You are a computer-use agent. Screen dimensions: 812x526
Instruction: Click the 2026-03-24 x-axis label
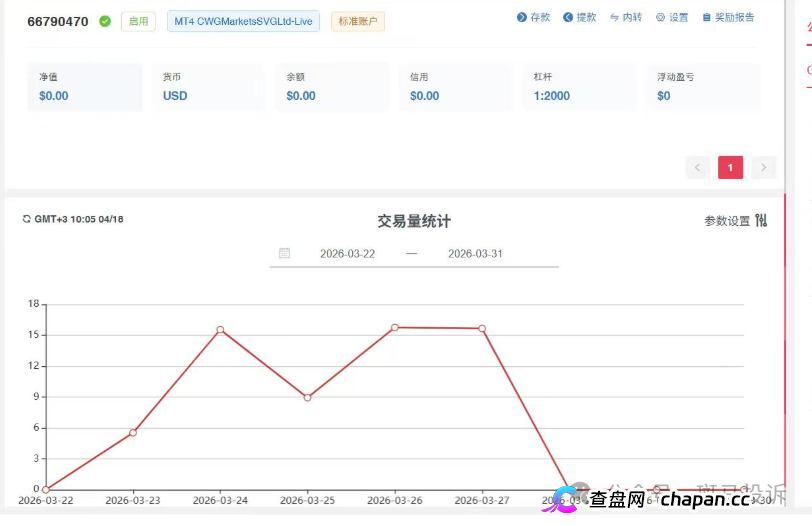[x=220, y=501]
